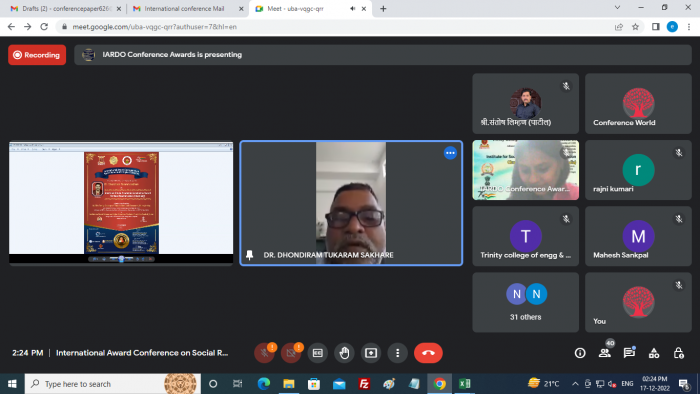Viewport: 700px width, 394px height.
Task: Show the participants list people icon
Action: tap(605, 353)
